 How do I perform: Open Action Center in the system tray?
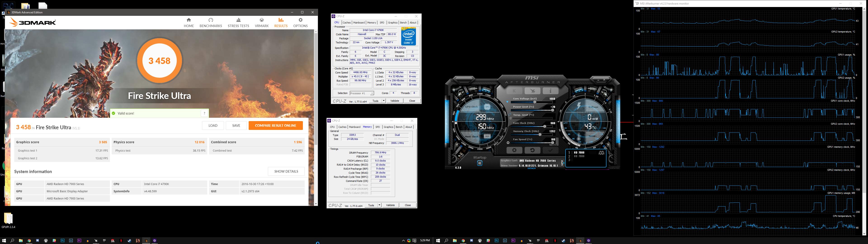pos(415,241)
